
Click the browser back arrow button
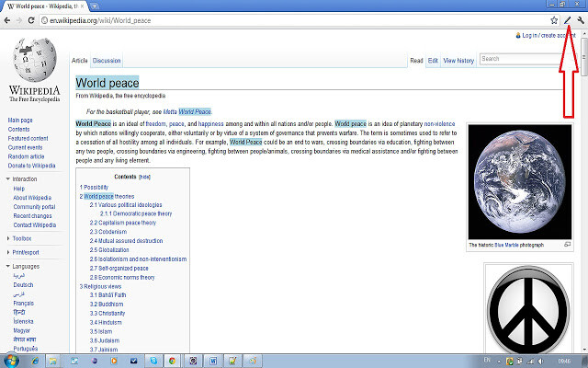[x=7, y=19]
